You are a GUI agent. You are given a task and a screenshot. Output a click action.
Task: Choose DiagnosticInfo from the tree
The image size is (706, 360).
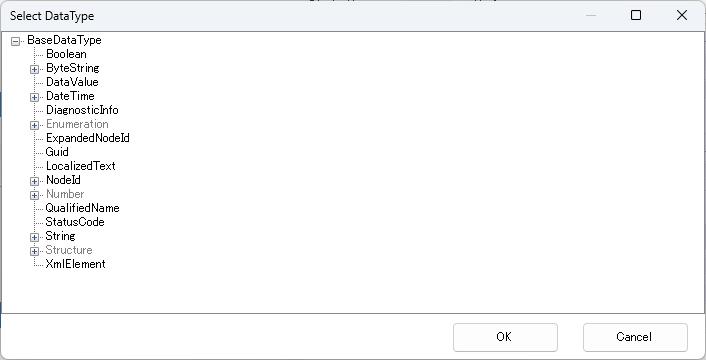(x=82, y=110)
